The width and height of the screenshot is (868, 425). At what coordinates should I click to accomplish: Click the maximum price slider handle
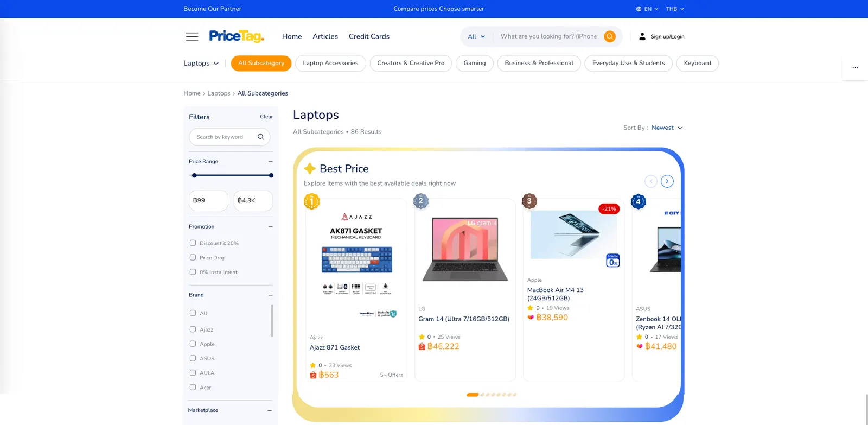click(271, 175)
